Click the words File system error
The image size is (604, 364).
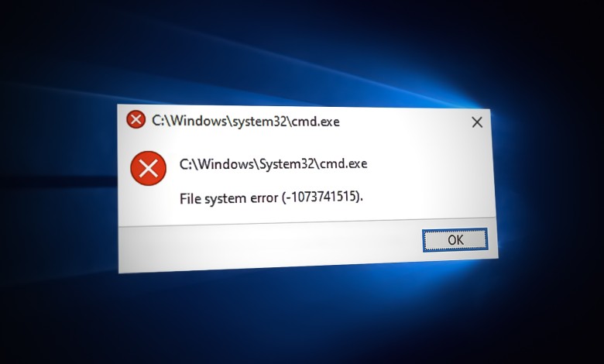228,198
